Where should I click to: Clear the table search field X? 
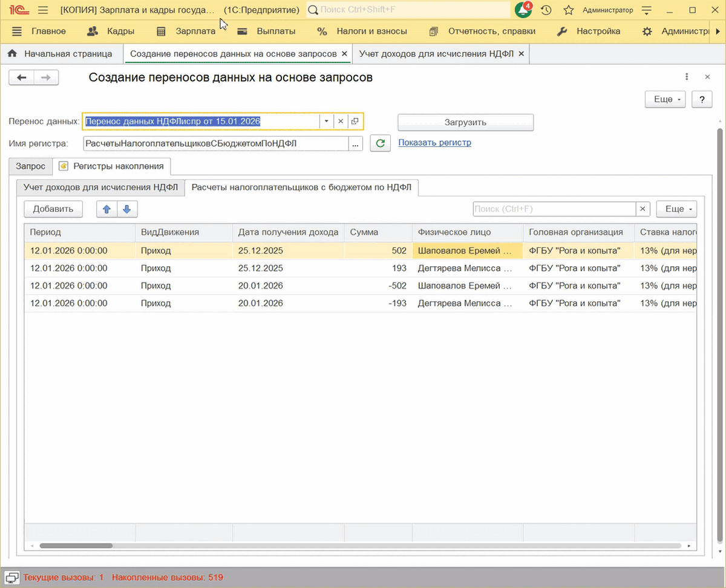[x=643, y=209]
